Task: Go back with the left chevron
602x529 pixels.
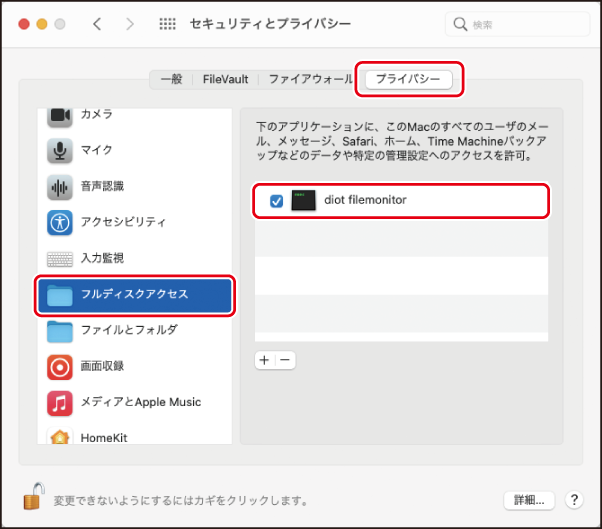Action: 97,24
